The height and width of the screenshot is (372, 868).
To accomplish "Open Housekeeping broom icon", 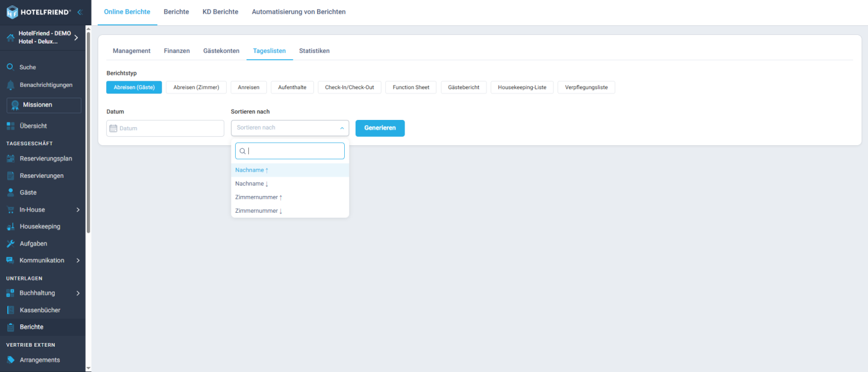I will (x=10, y=227).
